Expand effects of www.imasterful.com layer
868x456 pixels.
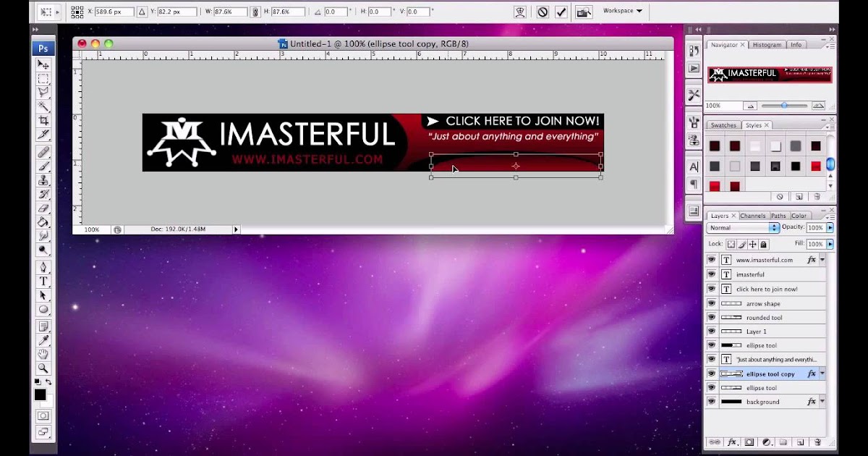pos(822,260)
